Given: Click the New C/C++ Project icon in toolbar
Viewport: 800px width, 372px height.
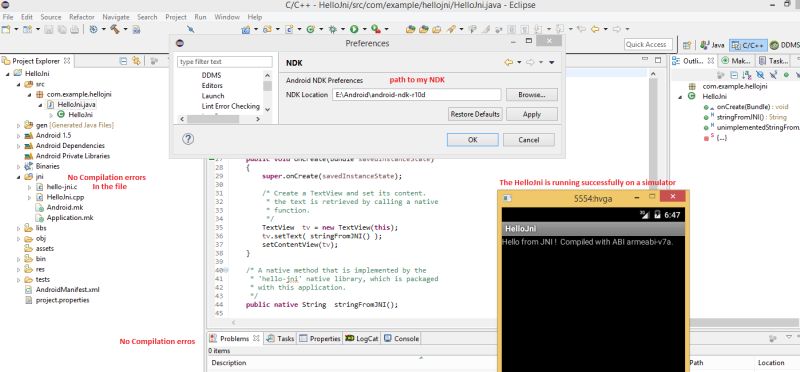Looking at the screenshot, I should click(x=246, y=30).
